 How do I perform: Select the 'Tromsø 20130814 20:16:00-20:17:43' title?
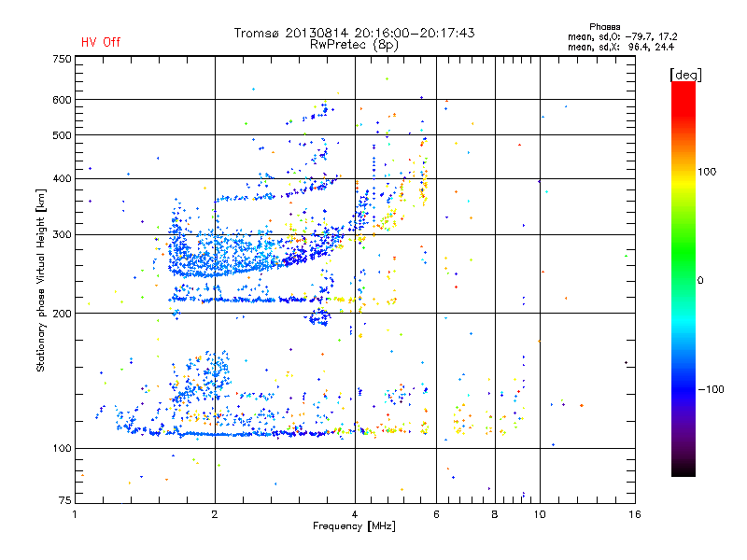pyautogui.click(x=355, y=33)
